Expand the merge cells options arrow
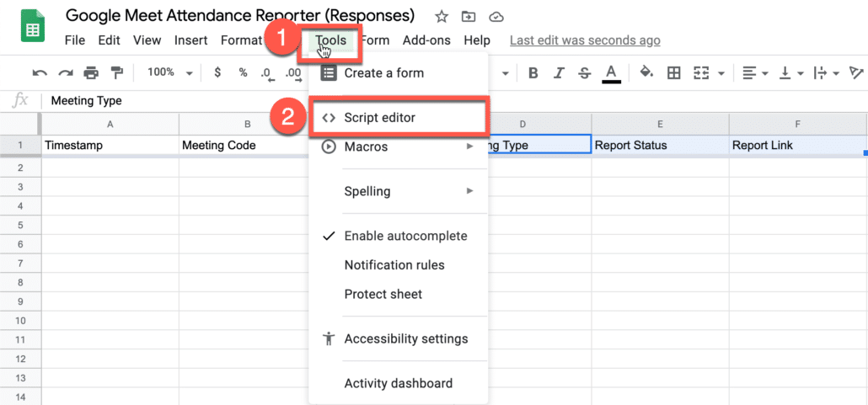This screenshot has width=868, height=405. point(721,73)
